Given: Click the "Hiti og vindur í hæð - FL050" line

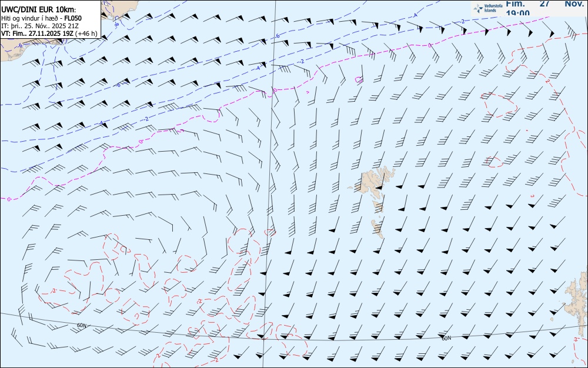Looking at the screenshot, I should (x=41, y=18).
